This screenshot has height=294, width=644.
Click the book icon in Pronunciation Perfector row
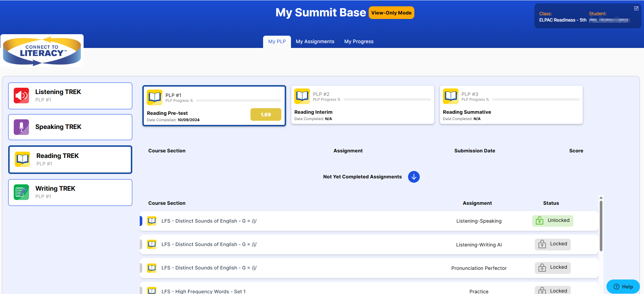tap(152, 268)
